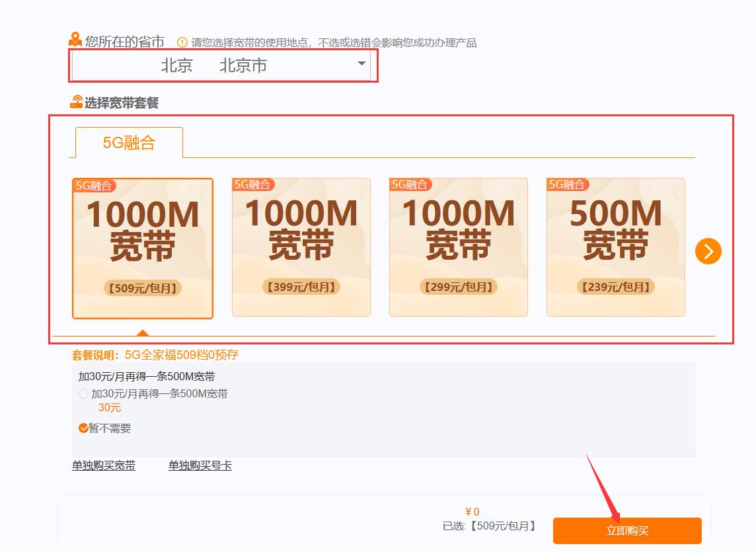Image resolution: width=756 pixels, height=552 pixels.
Task: Click the 加30元/月再得一条500M宽带 heading
Action: (147, 377)
